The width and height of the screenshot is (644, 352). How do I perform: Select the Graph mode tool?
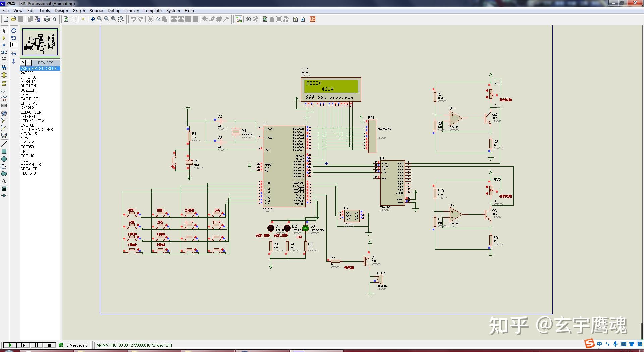coord(4,98)
